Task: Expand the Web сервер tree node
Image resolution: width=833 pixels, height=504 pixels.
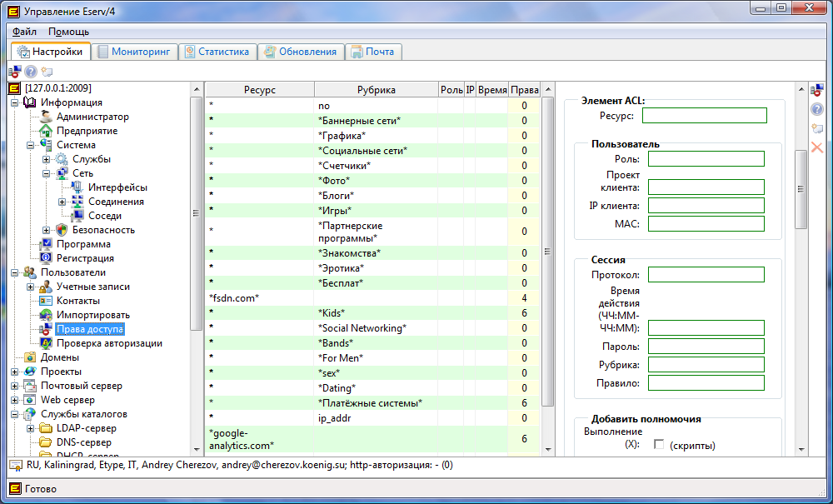Action: click(14, 400)
